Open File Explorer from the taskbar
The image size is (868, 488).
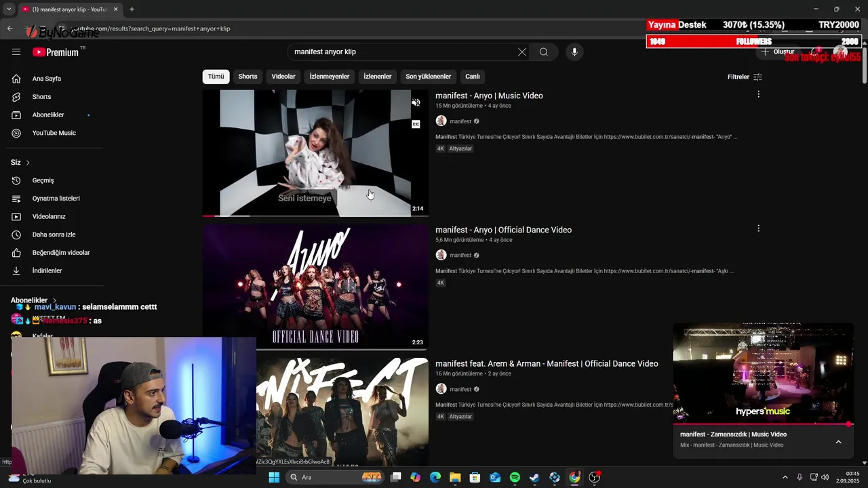[x=455, y=477]
